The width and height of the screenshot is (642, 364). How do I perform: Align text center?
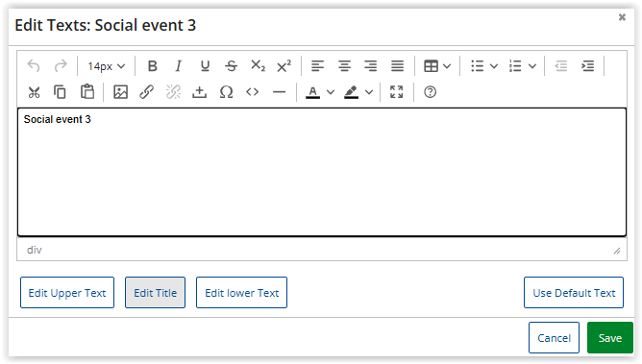click(344, 66)
